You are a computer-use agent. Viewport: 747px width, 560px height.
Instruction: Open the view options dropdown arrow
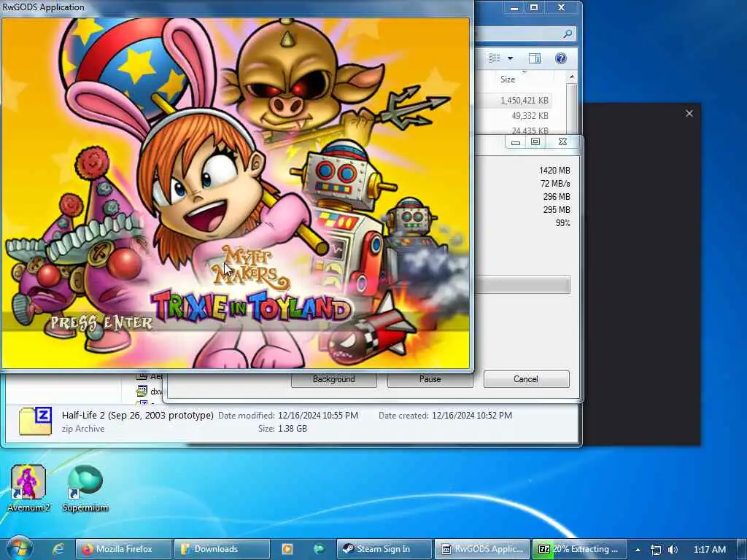pyautogui.click(x=510, y=58)
